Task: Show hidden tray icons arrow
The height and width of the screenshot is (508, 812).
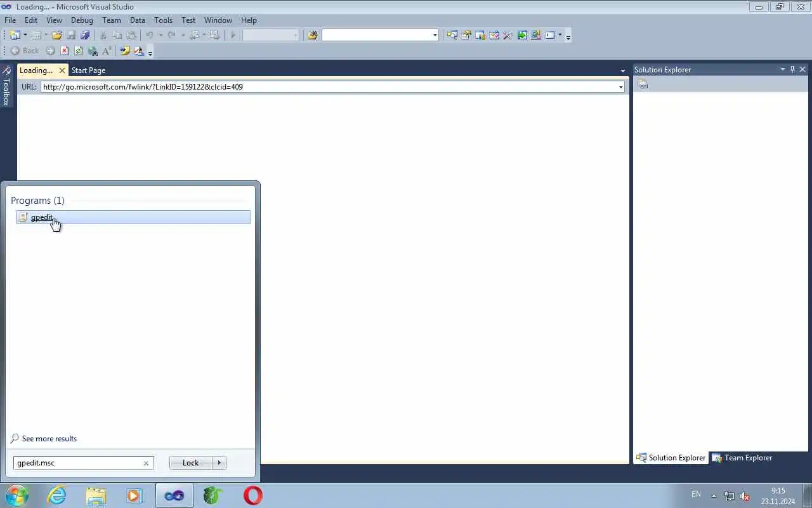Action: click(714, 496)
